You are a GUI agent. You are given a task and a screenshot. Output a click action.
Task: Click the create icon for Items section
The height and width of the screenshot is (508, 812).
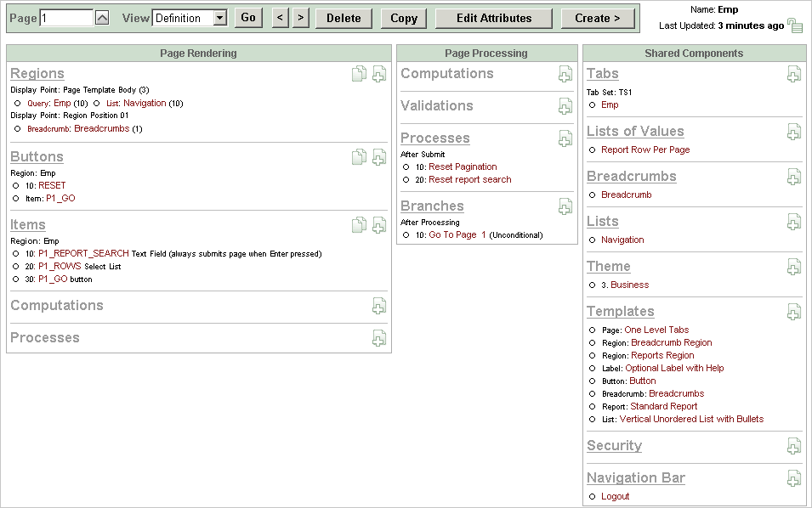(x=379, y=225)
